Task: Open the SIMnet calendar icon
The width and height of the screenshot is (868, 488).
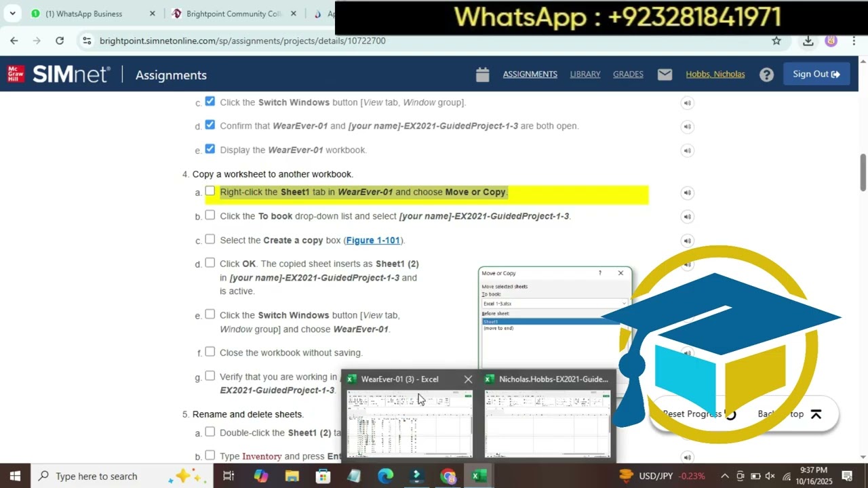Action: click(482, 75)
